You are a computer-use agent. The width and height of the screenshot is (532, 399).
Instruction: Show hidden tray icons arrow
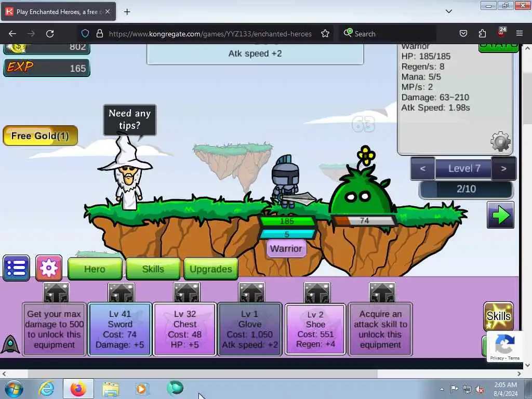click(x=442, y=389)
